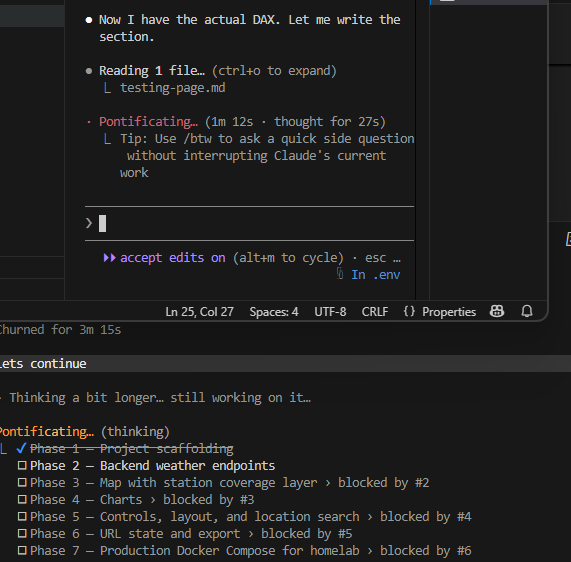Screen dimensions: 571x562
Task: Open Properties language mode selector
Action: 449,312
